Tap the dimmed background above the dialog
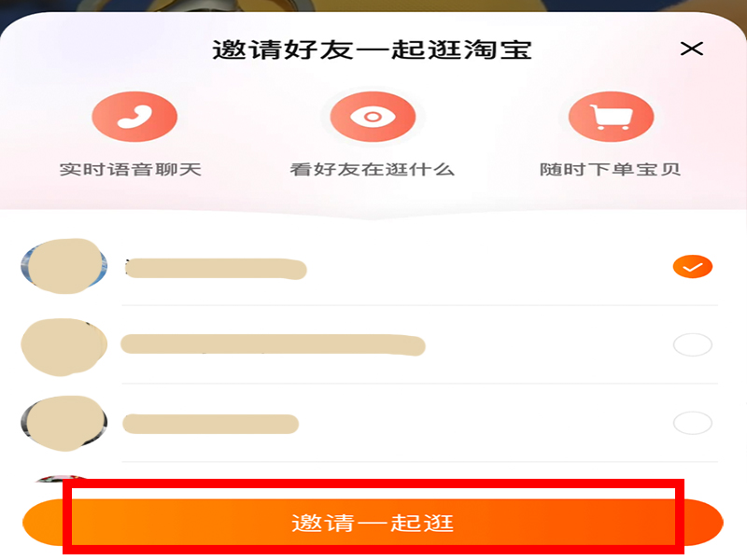 tap(373, 6)
